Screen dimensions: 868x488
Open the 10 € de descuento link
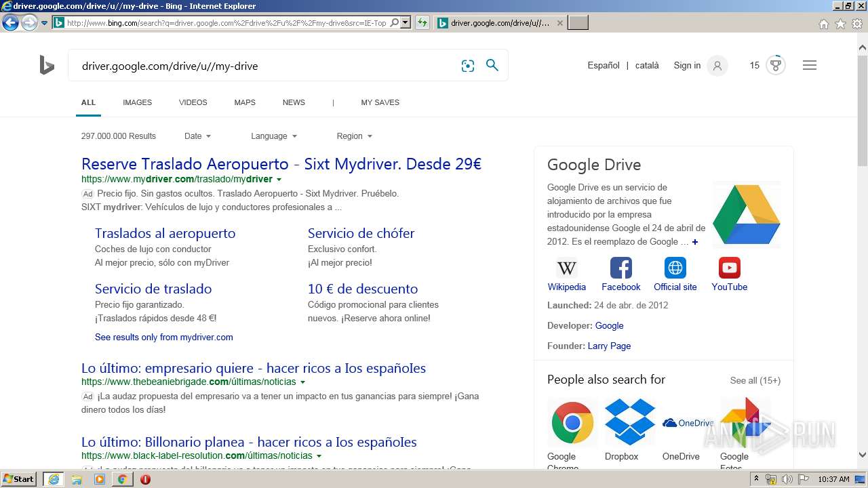(x=363, y=289)
